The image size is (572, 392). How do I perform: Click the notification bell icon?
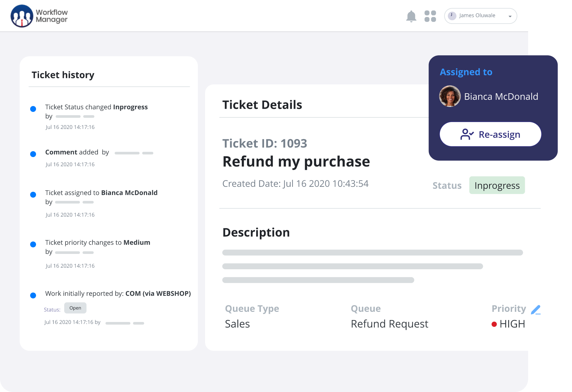click(411, 16)
